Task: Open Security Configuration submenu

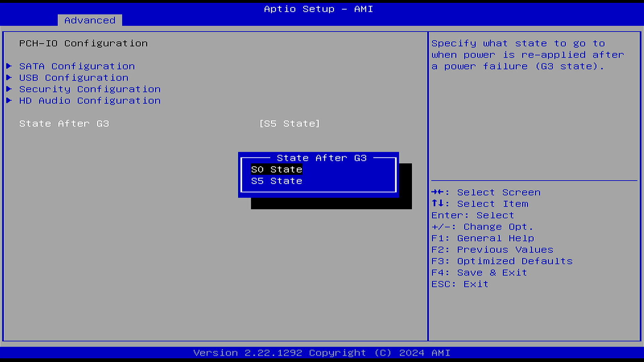Action: point(90,89)
